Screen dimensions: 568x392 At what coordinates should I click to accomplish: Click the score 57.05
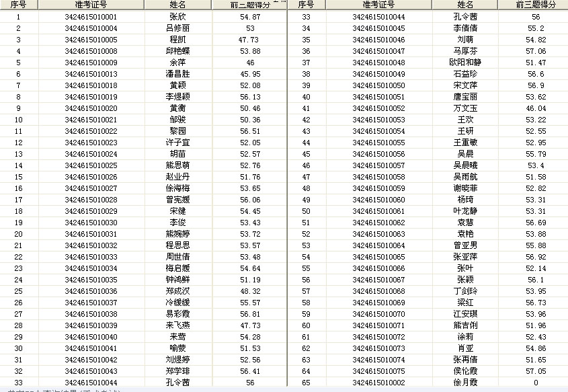536,371
